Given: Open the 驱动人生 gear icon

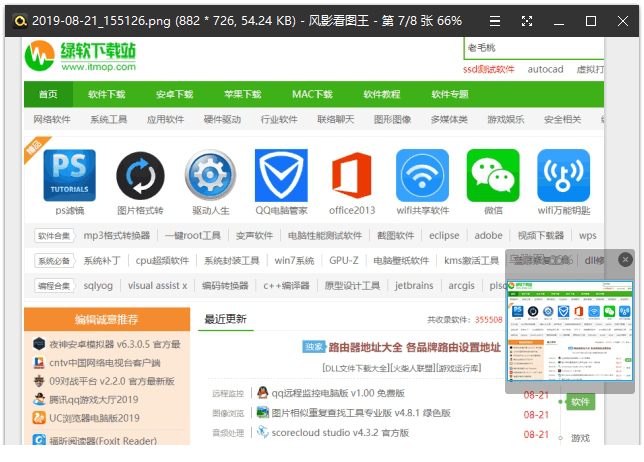Looking at the screenshot, I should tap(210, 175).
